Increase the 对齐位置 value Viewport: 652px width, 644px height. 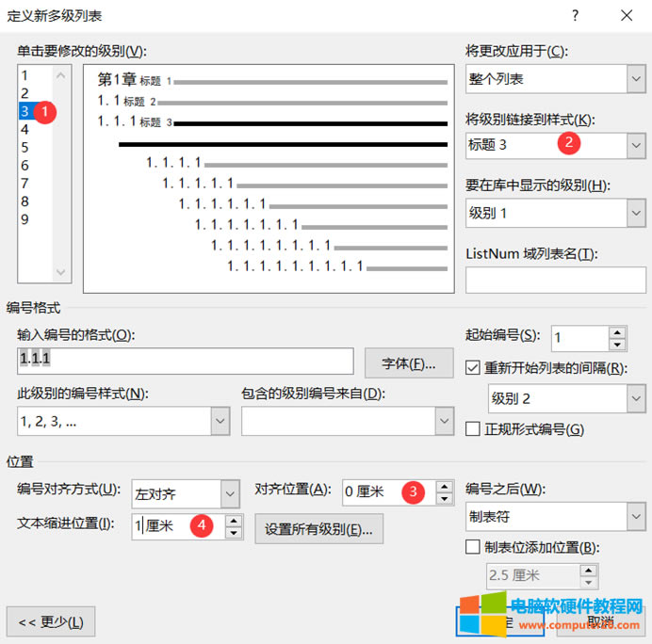(x=445, y=487)
